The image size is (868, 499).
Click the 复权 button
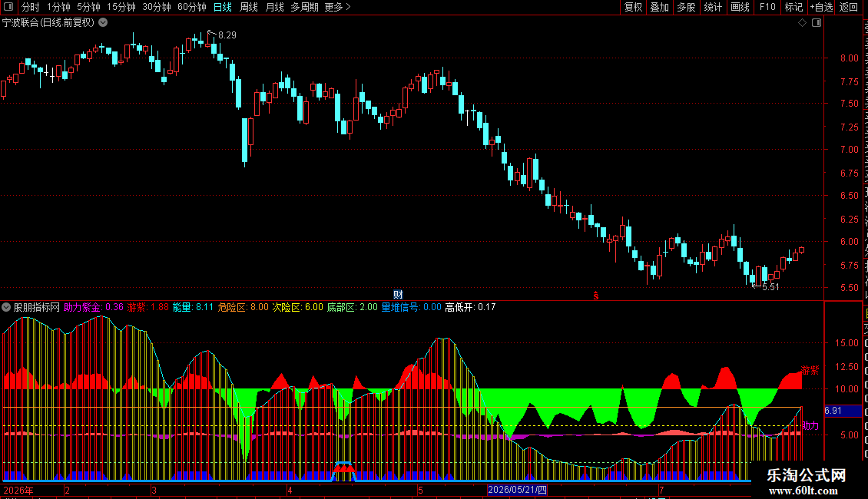click(x=633, y=7)
